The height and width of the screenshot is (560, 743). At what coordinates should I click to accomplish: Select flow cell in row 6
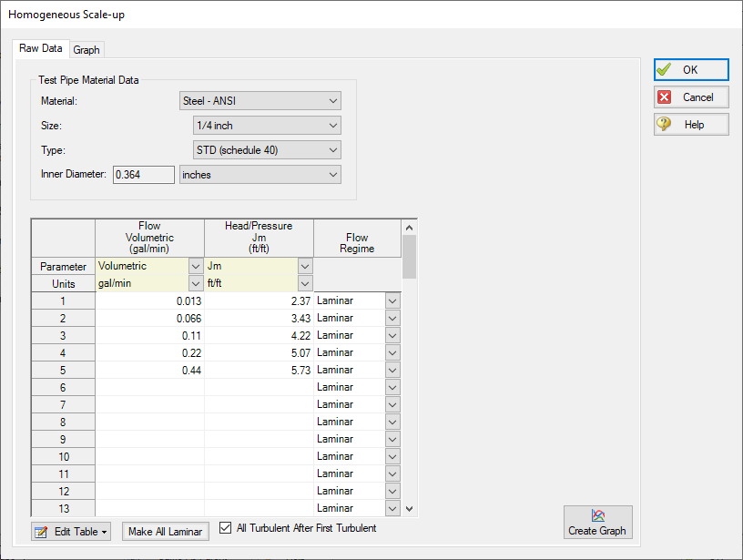tap(149, 387)
